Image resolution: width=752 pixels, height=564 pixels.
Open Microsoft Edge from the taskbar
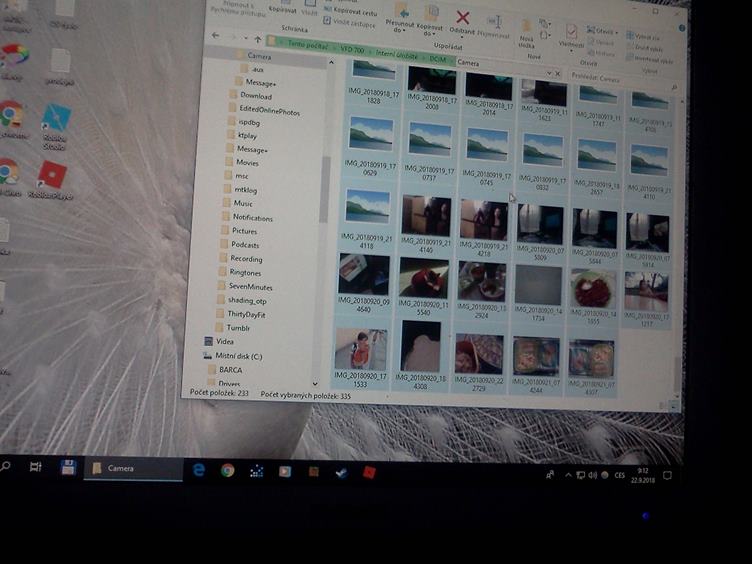click(199, 470)
